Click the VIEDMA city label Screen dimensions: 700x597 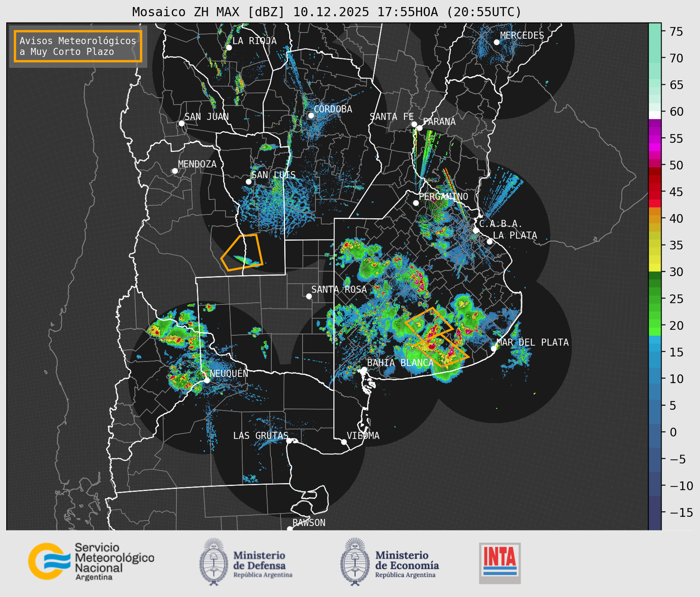pos(363,436)
